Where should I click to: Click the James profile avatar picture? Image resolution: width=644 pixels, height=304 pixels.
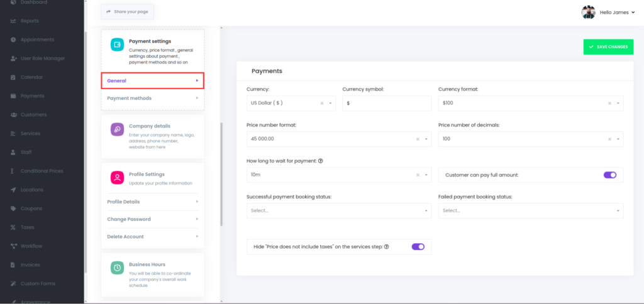tap(588, 12)
